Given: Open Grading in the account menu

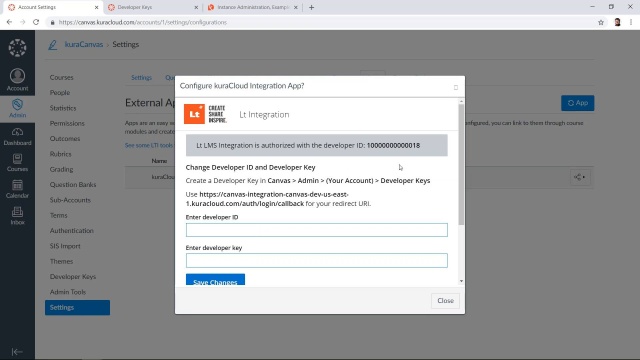Looking at the screenshot, I should (61, 169).
